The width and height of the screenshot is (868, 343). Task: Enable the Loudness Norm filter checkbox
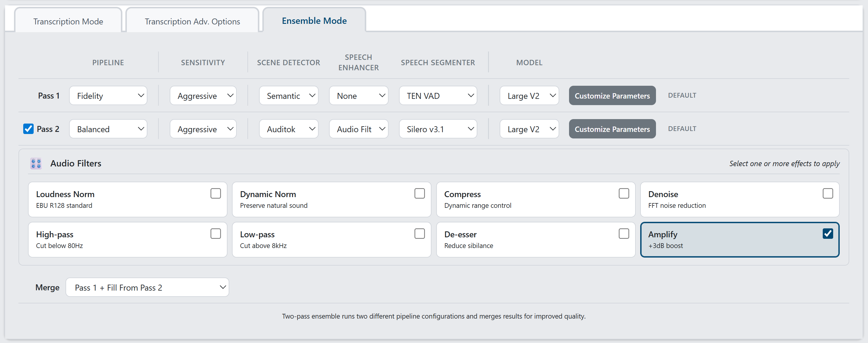[x=215, y=194]
